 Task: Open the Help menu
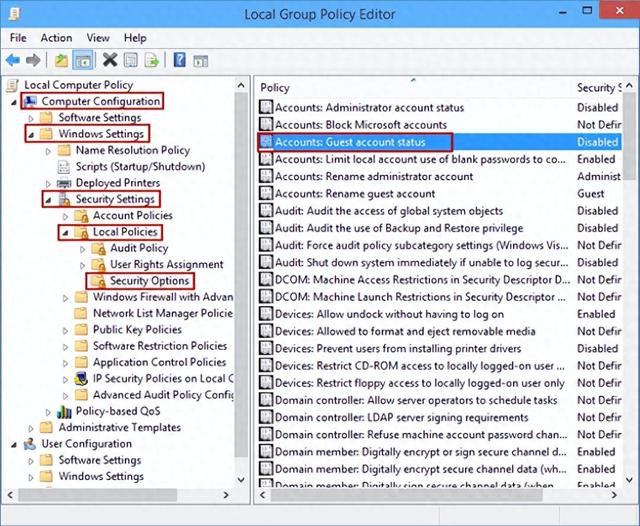[135, 38]
